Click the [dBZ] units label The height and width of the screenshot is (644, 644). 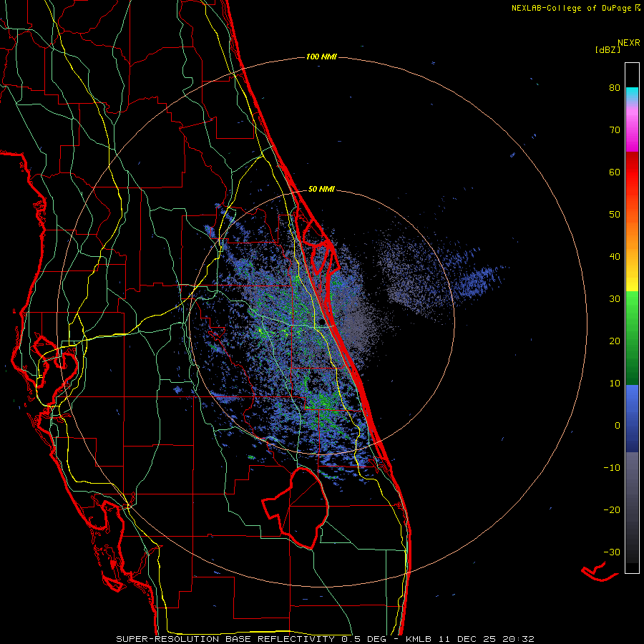click(x=608, y=49)
